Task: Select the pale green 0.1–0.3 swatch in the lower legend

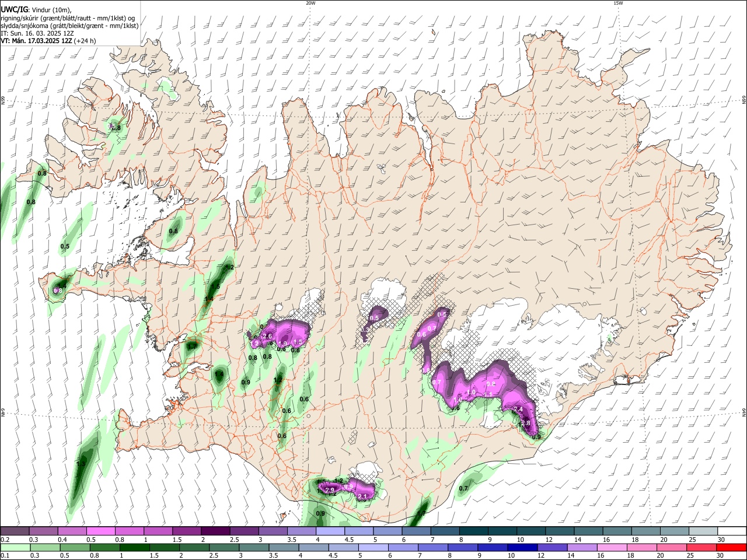Action: pyautogui.click(x=15, y=548)
